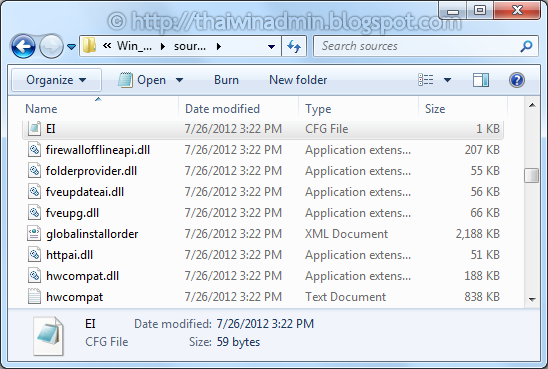Viewport: 548px width, 369px height.
Task: Select the fveupg.dll icon
Action: click(x=34, y=213)
